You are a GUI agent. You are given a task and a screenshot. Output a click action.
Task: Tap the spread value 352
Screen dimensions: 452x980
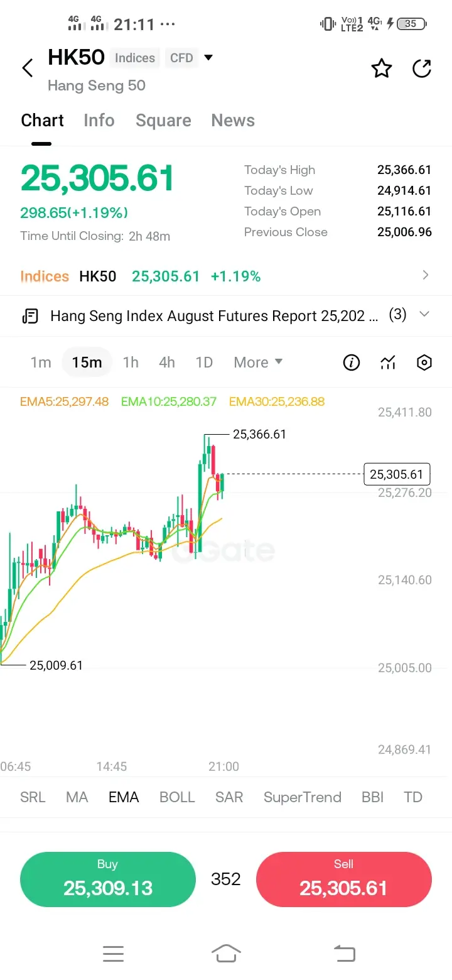pyautogui.click(x=226, y=879)
